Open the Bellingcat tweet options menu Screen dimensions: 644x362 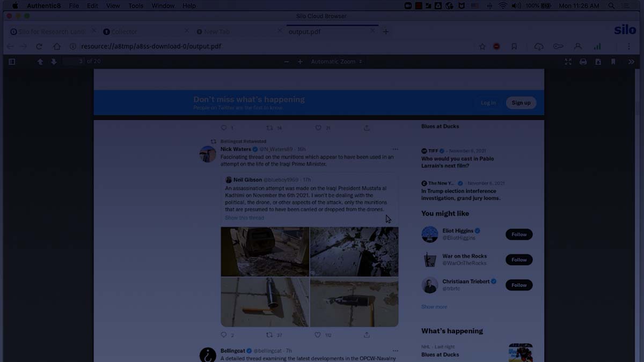coord(395,351)
